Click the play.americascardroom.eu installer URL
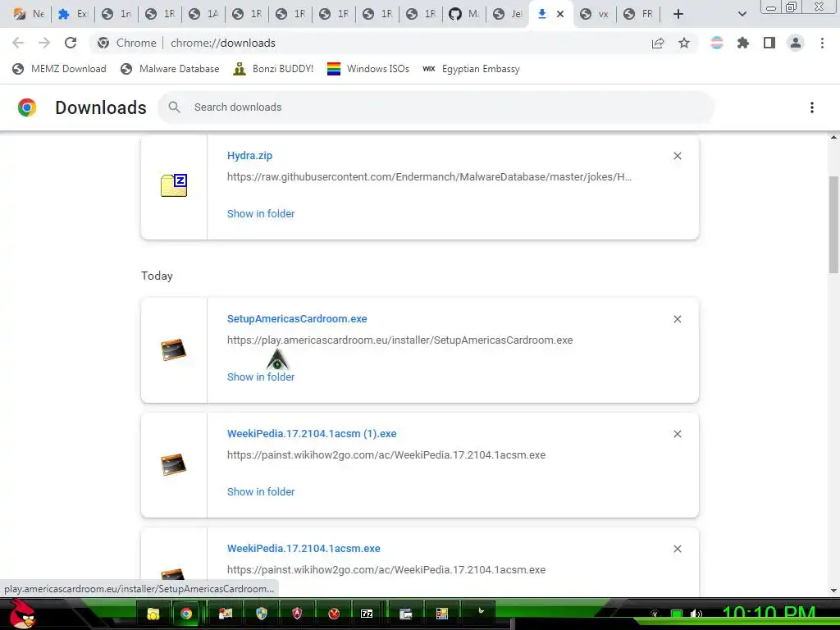 click(x=399, y=340)
